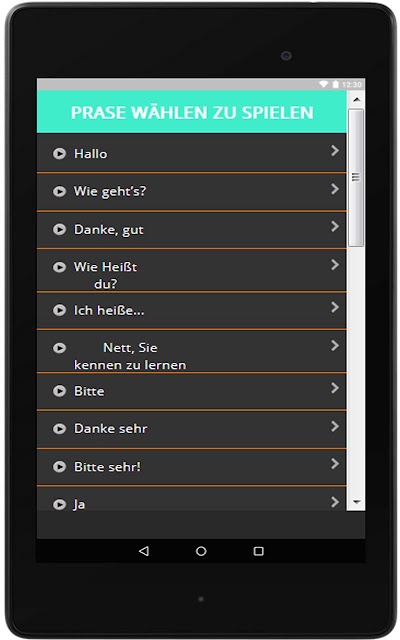This screenshot has height=640, width=400.
Task: Play the phrase Wie geht's? via its icon
Action: (60, 191)
